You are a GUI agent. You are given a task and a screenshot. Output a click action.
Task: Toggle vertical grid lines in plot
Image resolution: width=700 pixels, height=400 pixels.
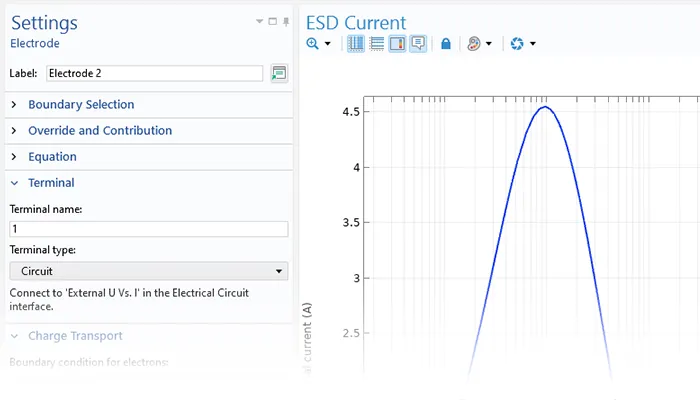click(x=356, y=44)
